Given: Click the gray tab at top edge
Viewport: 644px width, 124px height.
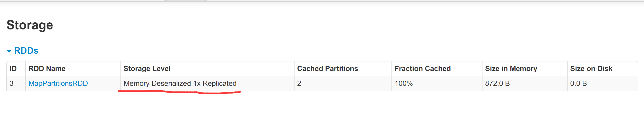Looking at the screenshot, I should (185, 1).
